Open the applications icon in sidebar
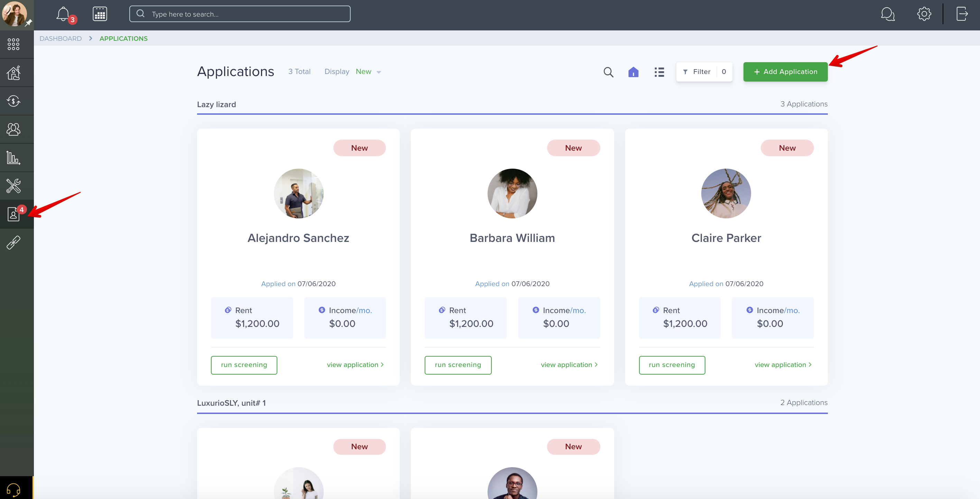The width and height of the screenshot is (980, 499). [x=13, y=214]
